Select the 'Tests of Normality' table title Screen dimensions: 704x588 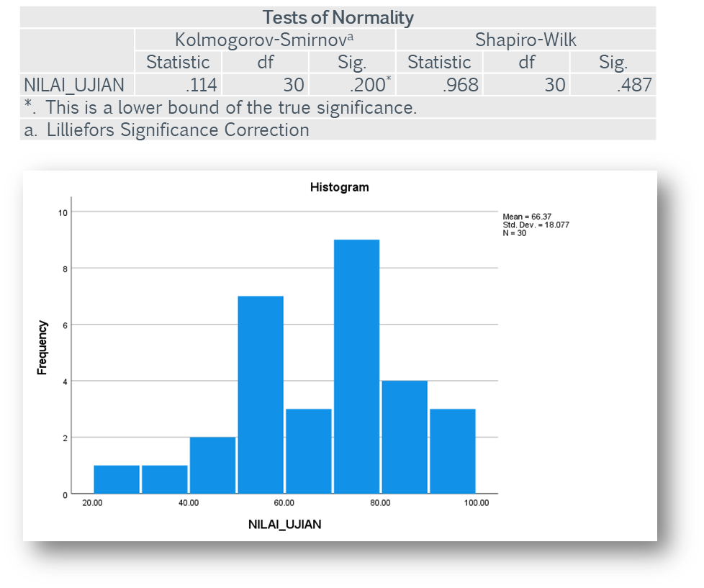coord(338,17)
